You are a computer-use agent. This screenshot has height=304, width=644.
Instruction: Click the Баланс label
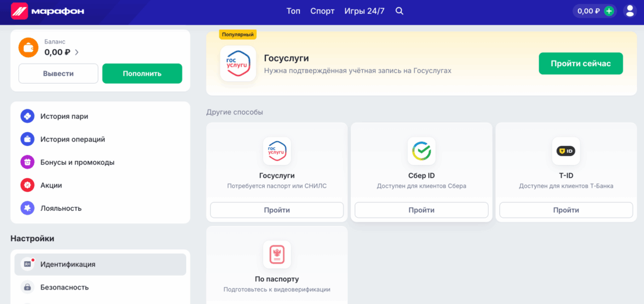click(x=55, y=42)
